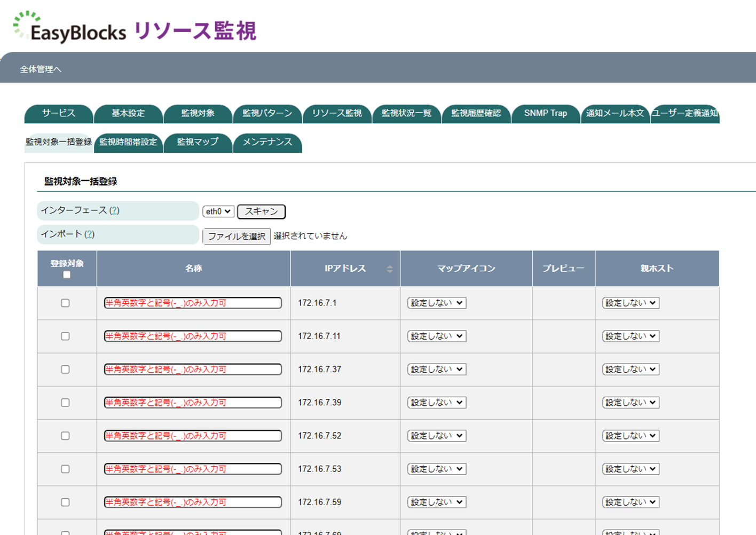Click the 名称 column header
Screen dimensions: 756x535
click(194, 269)
